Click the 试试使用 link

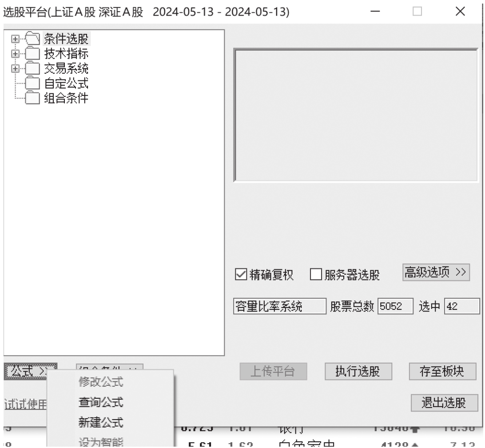tap(26, 404)
